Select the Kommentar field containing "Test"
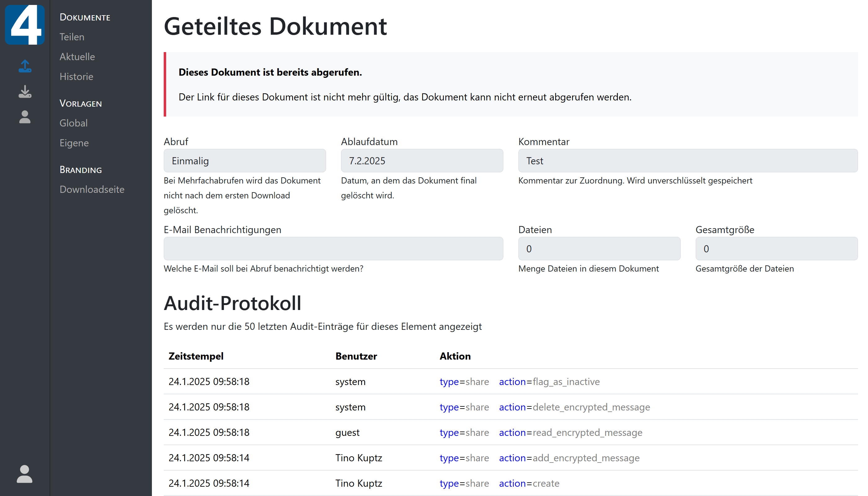This screenshot has width=868, height=496. coord(689,161)
